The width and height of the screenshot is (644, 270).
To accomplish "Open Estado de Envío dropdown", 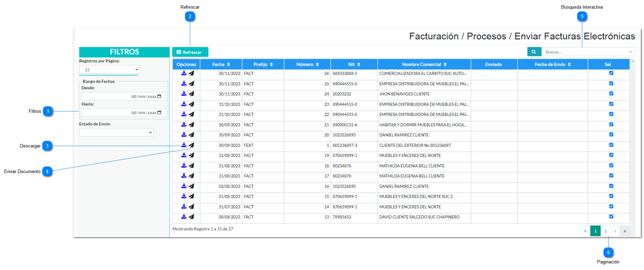I will (116, 132).
